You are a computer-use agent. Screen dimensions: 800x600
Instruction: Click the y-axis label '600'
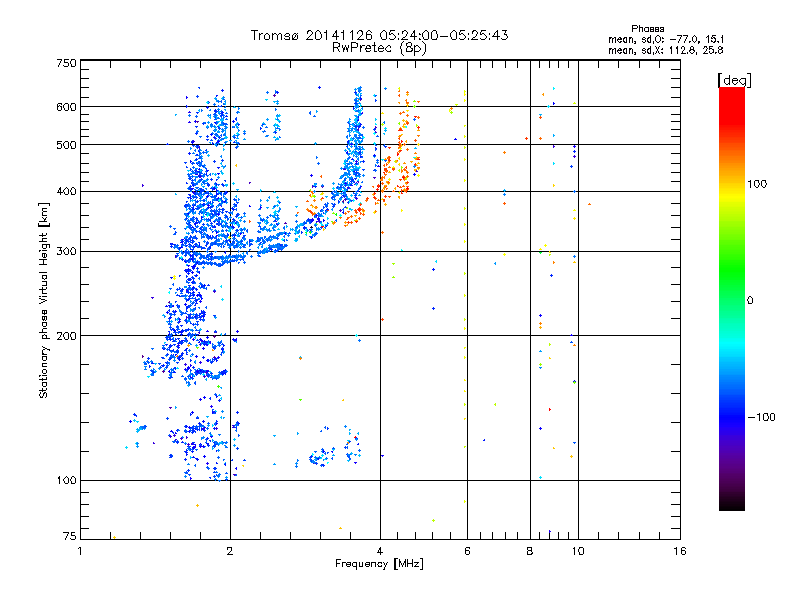66,107
